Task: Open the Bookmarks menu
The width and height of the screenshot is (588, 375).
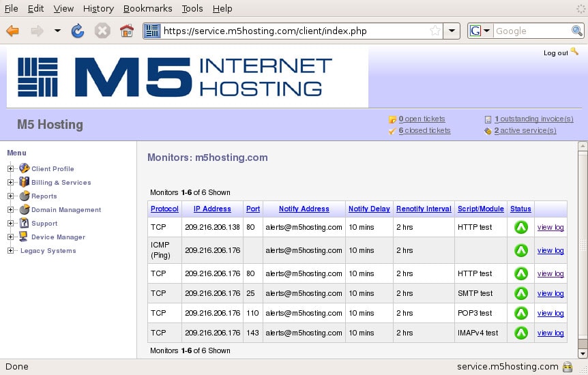Action: point(148,9)
